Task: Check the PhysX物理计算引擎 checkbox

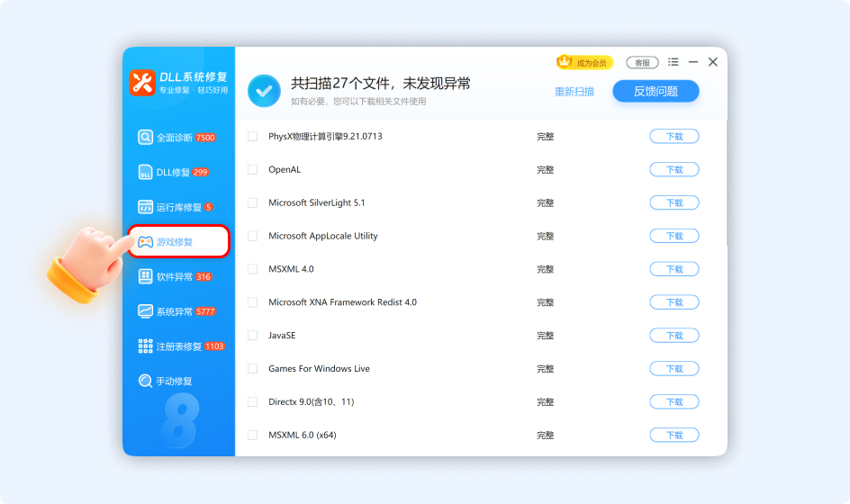Action: click(253, 136)
